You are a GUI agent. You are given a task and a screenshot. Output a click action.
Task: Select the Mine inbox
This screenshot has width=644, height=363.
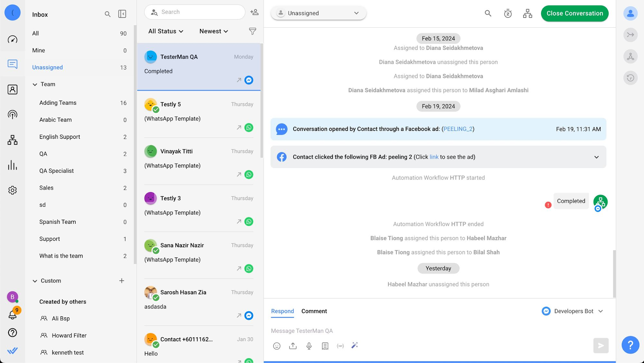(x=79, y=50)
